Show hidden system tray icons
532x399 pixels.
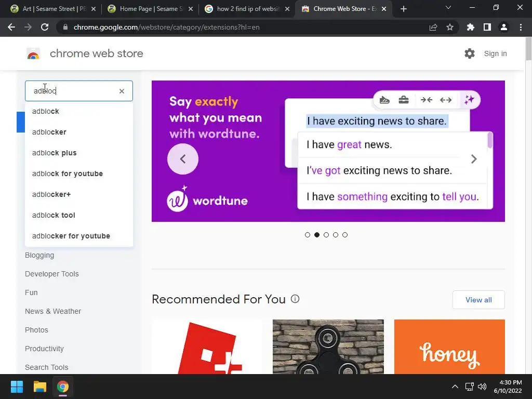[x=455, y=387]
